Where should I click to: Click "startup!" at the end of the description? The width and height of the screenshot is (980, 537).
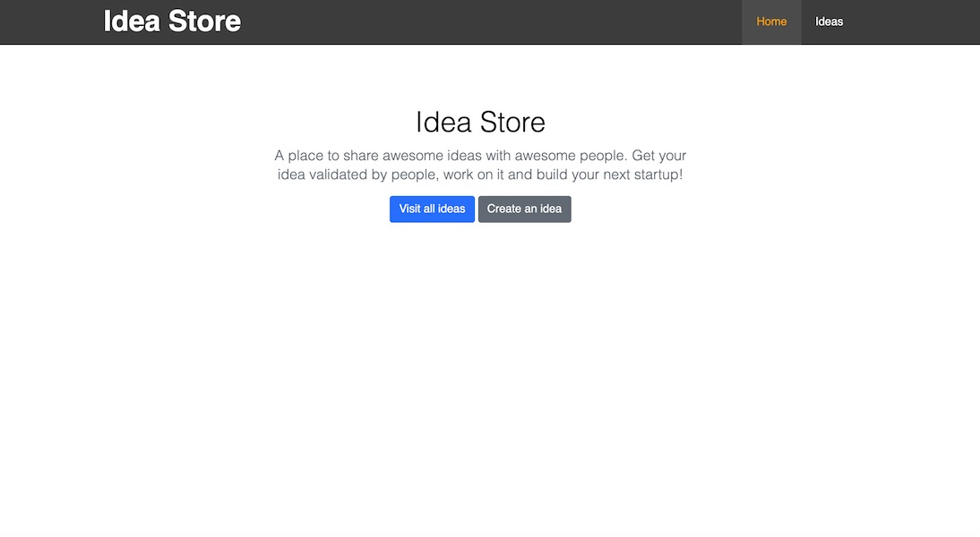[x=656, y=175]
